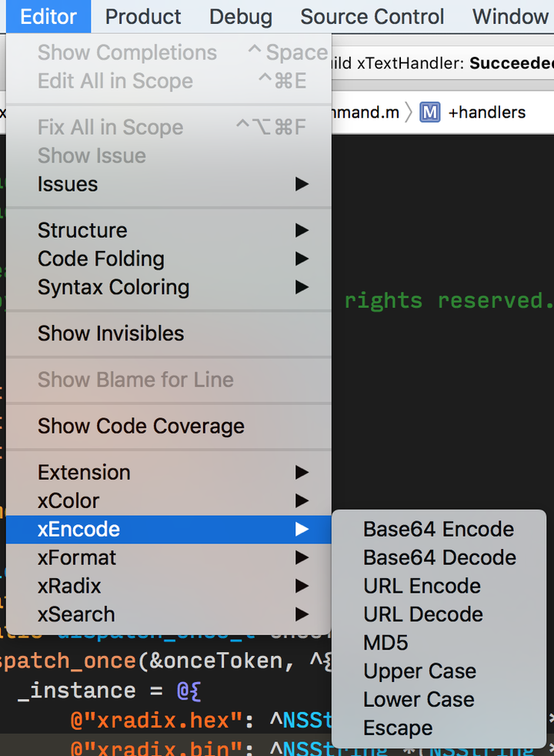The height and width of the screenshot is (756, 554).
Task: Expand the Issues submenu
Action: (x=169, y=184)
